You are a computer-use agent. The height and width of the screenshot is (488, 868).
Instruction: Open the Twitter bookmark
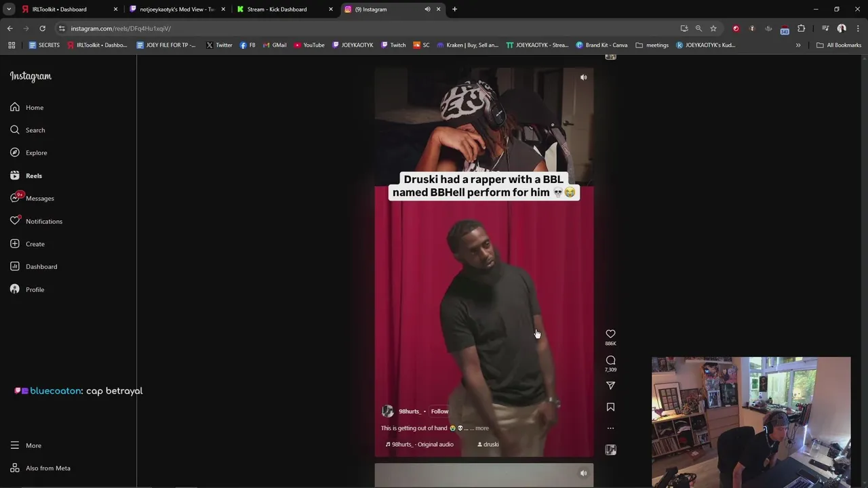(219, 45)
